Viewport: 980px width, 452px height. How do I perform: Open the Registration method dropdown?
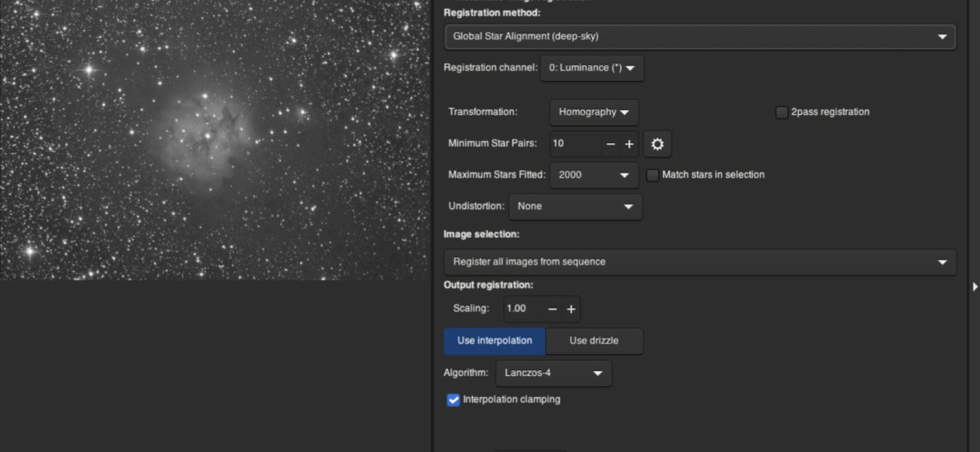699,36
